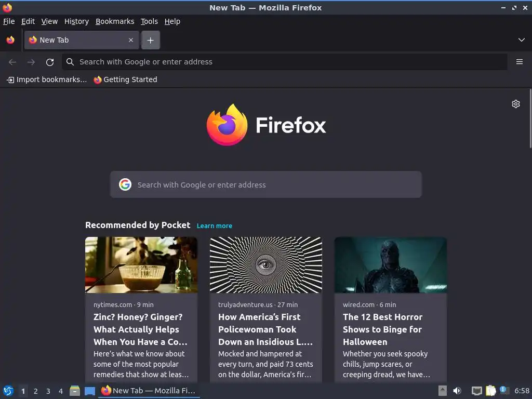Select the Firefox window taskbar button
Viewport: 532px width, 399px height.
point(149,391)
